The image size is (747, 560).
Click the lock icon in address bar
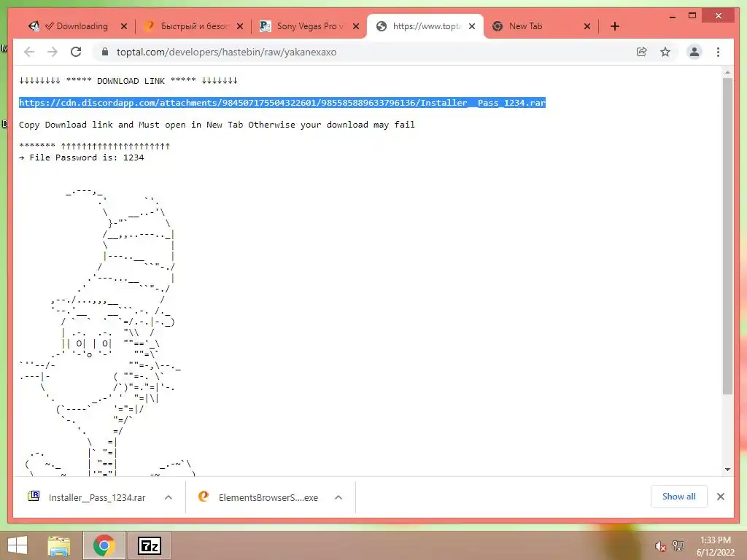coord(105,52)
